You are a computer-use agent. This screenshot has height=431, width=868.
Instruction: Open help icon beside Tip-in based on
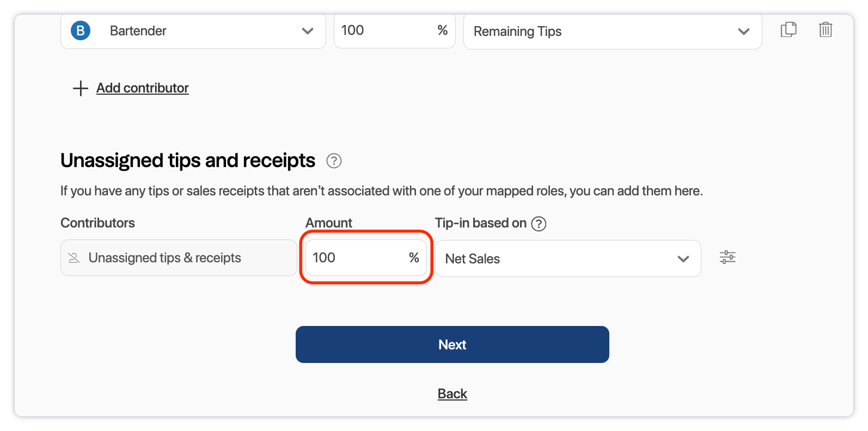(x=539, y=224)
